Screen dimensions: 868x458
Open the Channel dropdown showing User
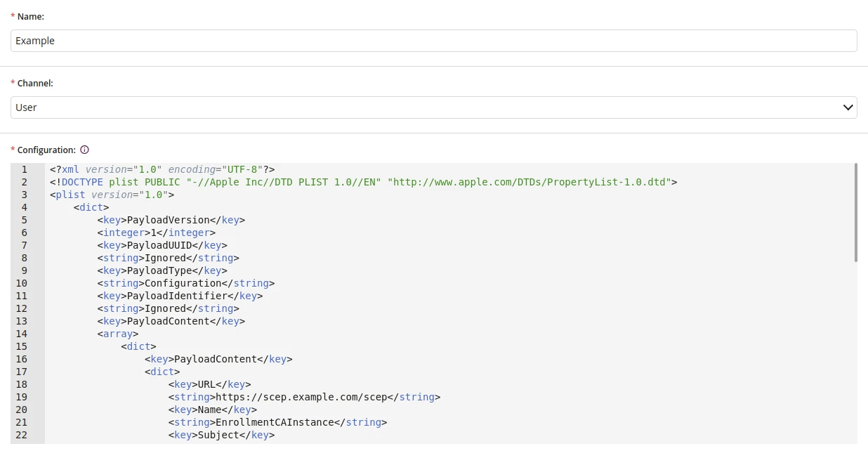click(x=434, y=107)
